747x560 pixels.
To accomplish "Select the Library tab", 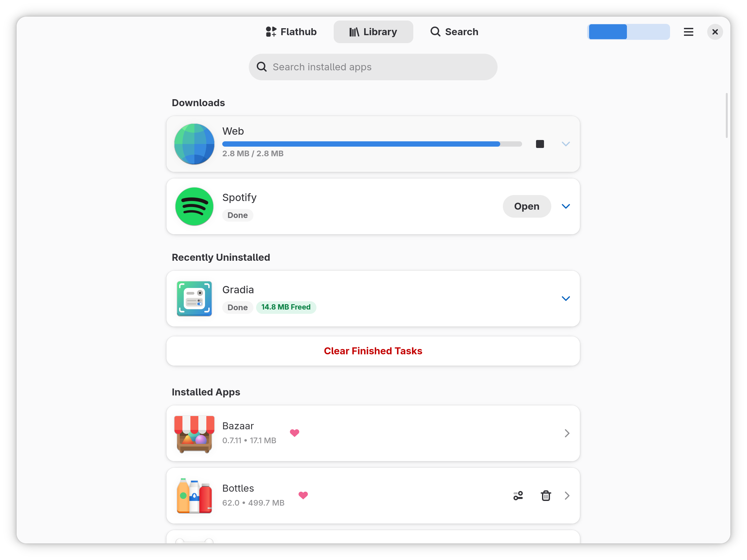I will point(373,32).
